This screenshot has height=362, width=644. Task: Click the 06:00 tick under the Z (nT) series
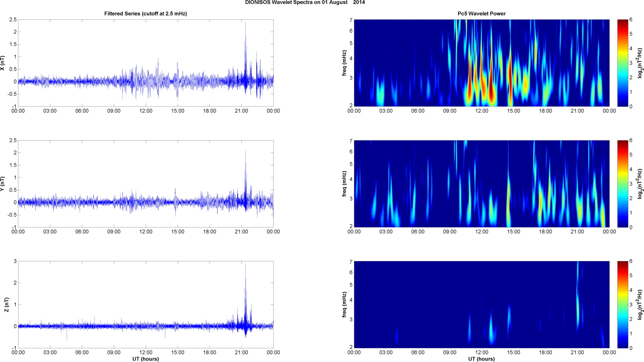tap(82, 353)
